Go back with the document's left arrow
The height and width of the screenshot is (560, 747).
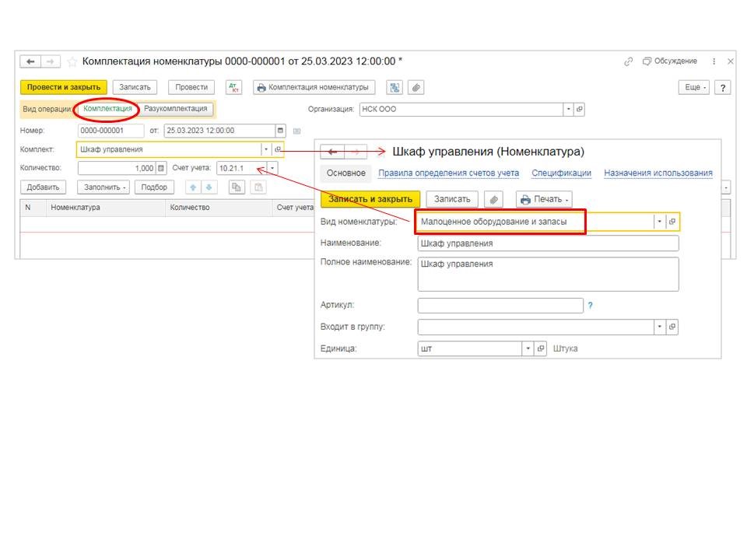coord(30,61)
